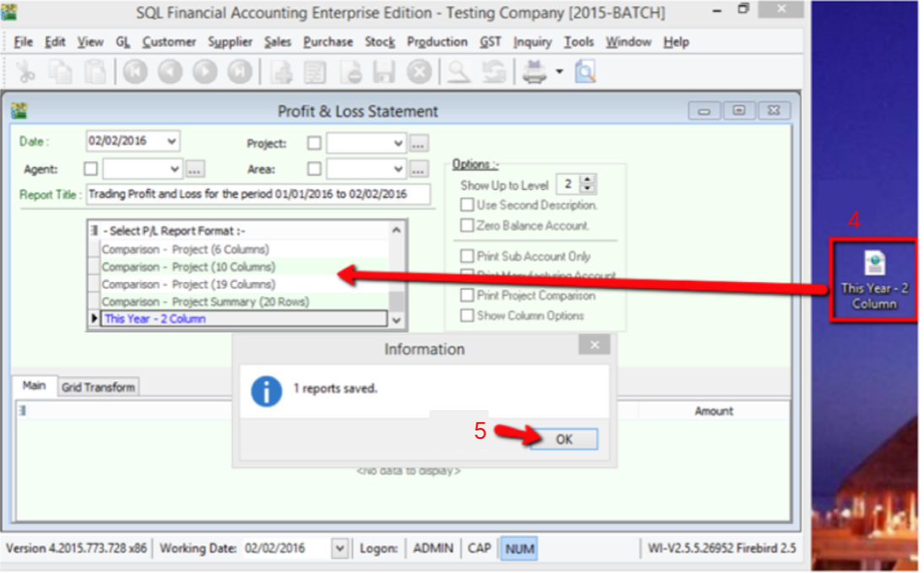This screenshot has height=573, width=924.
Task: Click the Print toolbar icon
Action: click(534, 73)
